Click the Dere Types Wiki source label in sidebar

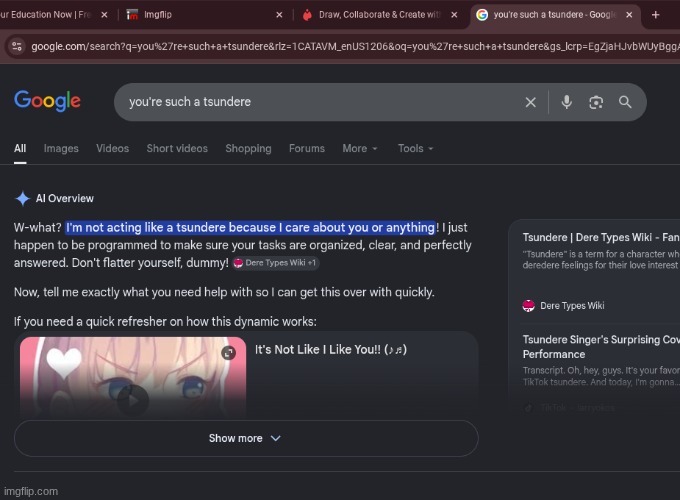(572, 306)
